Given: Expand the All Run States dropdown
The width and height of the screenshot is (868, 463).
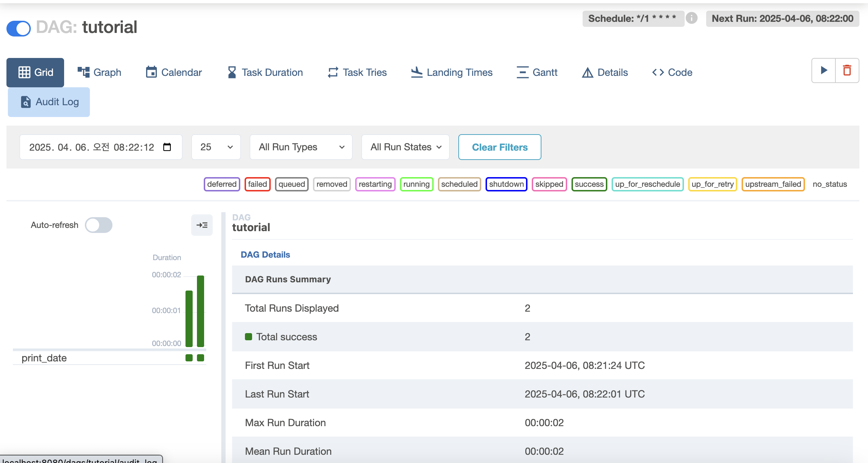Looking at the screenshot, I should pyautogui.click(x=405, y=147).
